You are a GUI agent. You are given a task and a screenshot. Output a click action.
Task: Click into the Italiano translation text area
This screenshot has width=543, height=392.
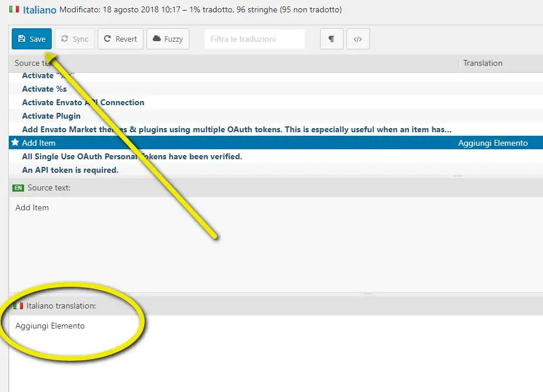[276, 353]
